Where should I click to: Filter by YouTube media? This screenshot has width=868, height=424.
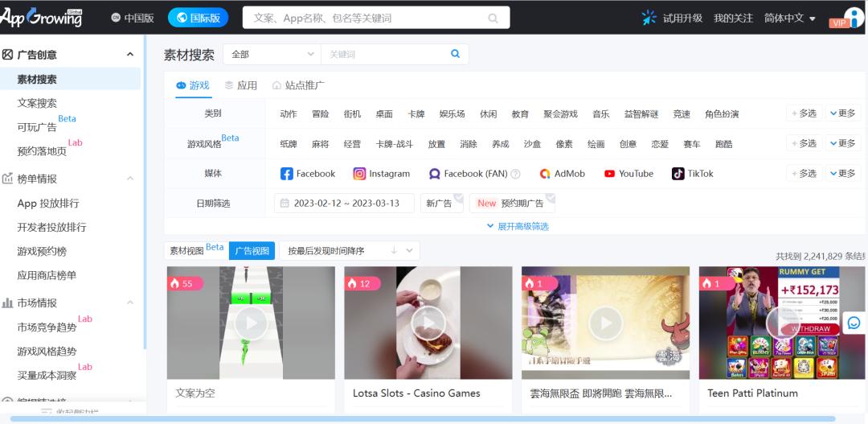point(628,174)
